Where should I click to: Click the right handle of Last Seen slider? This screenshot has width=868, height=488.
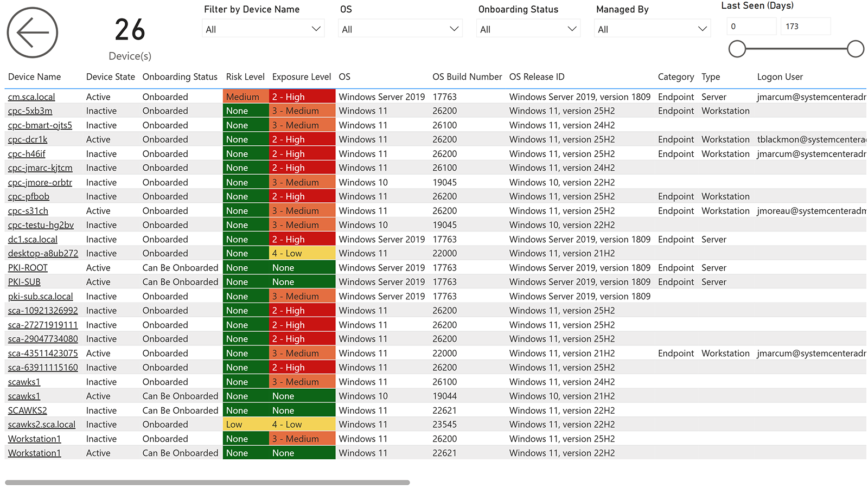point(856,49)
